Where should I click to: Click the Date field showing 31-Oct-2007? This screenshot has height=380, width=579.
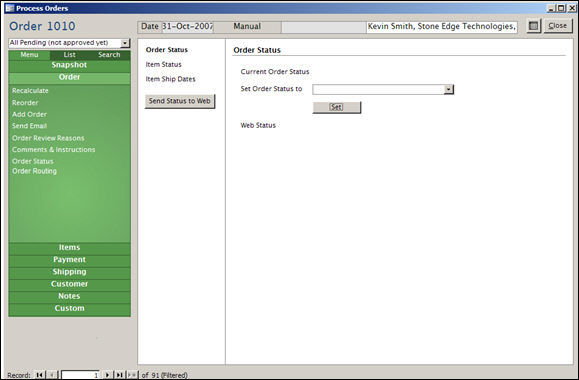[x=188, y=27]
